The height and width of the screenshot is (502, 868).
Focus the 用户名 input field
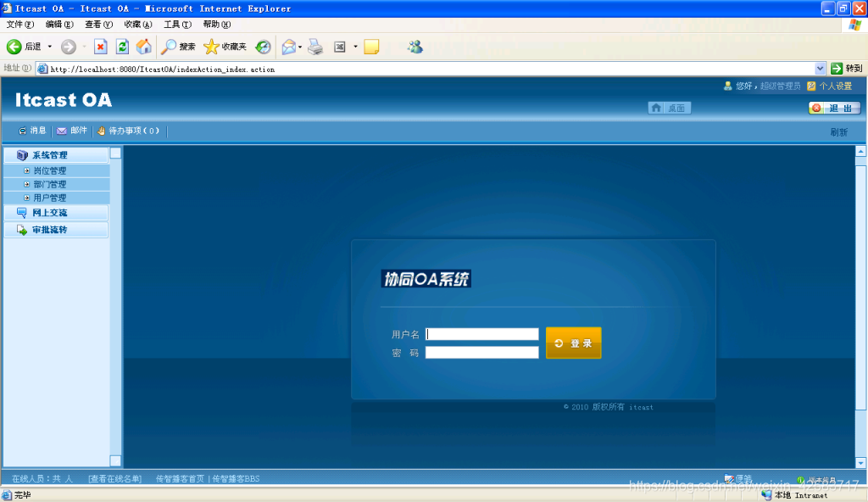pos(481,334)
